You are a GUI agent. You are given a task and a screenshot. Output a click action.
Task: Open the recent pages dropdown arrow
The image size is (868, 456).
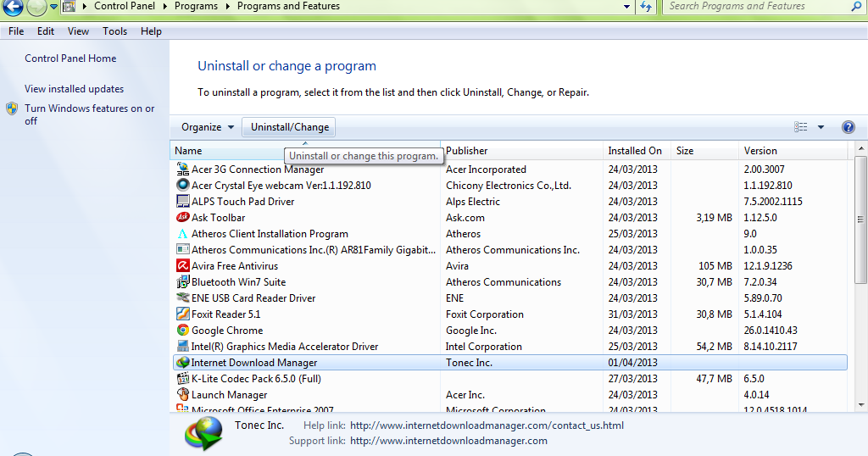click(53, 7)
